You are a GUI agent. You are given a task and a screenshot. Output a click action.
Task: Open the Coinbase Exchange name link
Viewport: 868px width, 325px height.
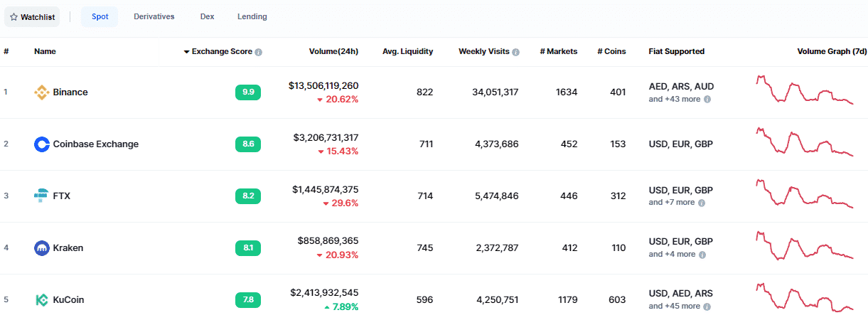96,144
